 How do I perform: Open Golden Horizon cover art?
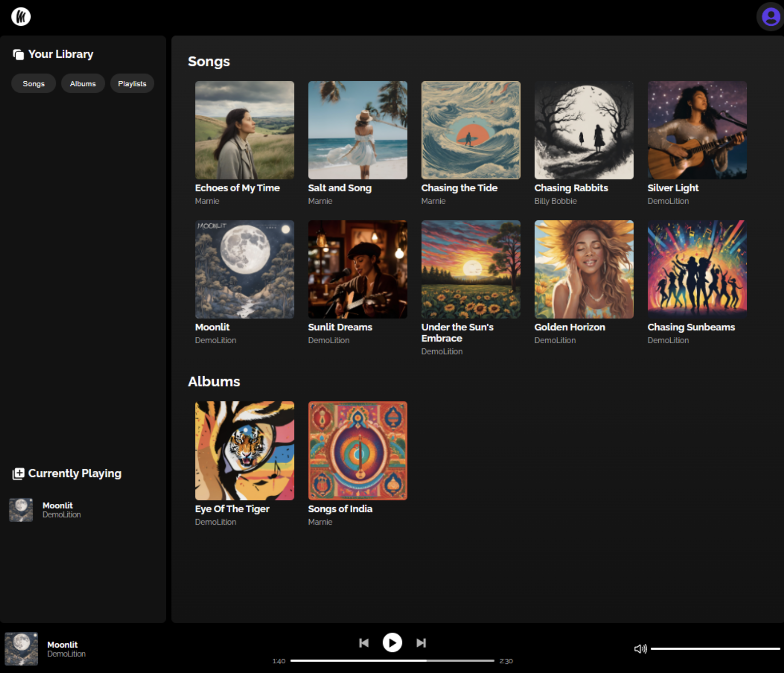(x=584, y=269)
